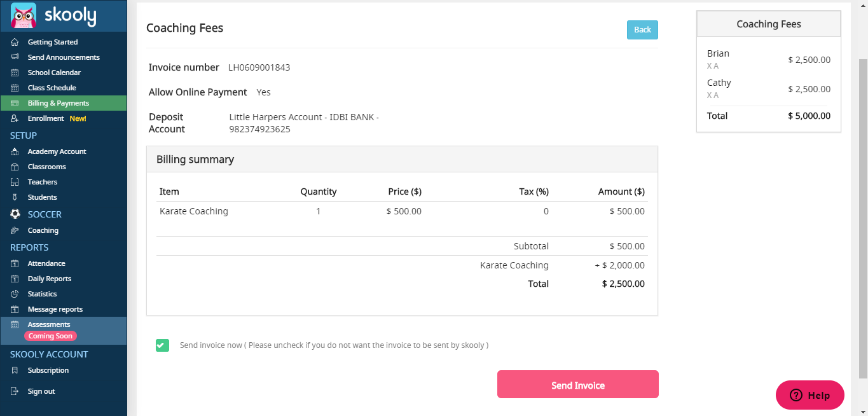Image resolution: width=868 pixels, height=416 pixels.
Task: Click the $ 2,500.00 invoice total
Action: pyautogui.click(x=623, y=284)
